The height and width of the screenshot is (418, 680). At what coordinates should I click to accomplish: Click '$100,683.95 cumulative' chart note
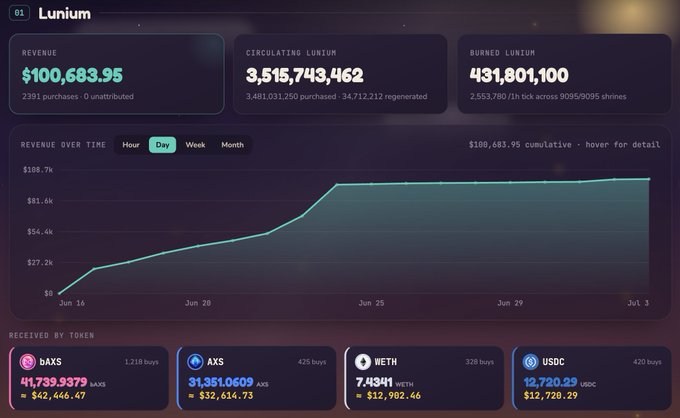point(520,144)
